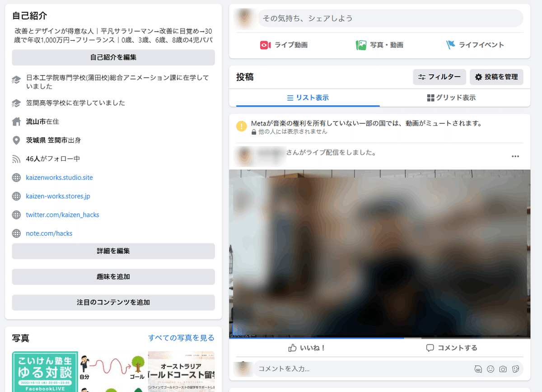The height and width of the screenshot is (392, 542).
Task: Click the location pin icon beside 茨城県
Action: click(16, 140)
